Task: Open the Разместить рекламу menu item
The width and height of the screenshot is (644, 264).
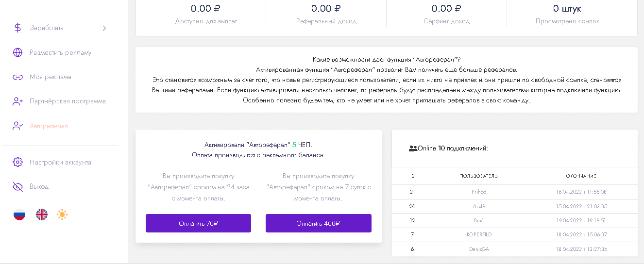Action: point(60,52)
